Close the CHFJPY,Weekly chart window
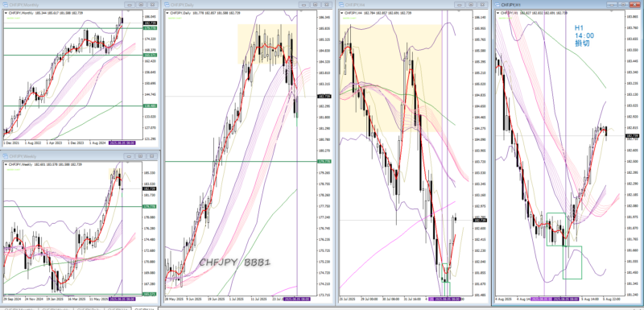Image resolution: width=644 pixels, height=310 pixels. point(152,156)
